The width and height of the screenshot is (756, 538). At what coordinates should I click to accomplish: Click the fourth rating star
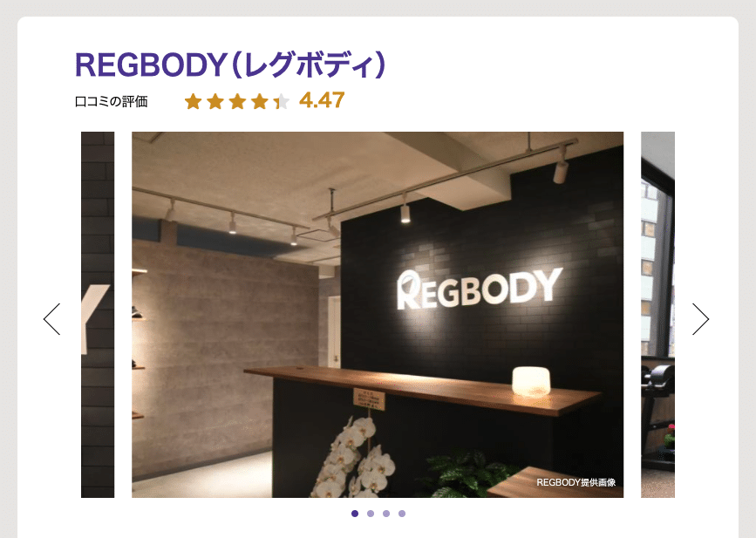(259, 102)
